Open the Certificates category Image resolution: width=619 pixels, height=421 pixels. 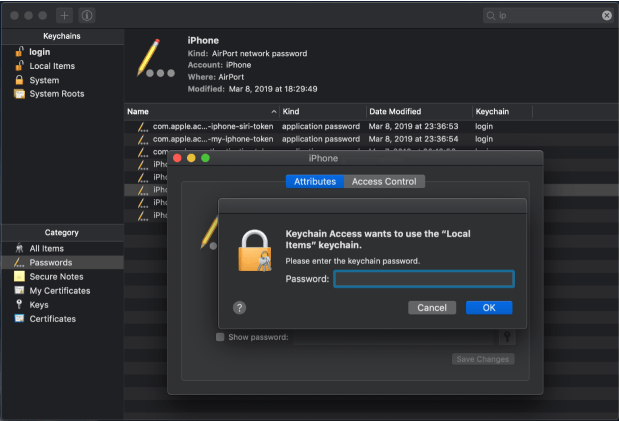pyautogui.click(x=52, y=319)
